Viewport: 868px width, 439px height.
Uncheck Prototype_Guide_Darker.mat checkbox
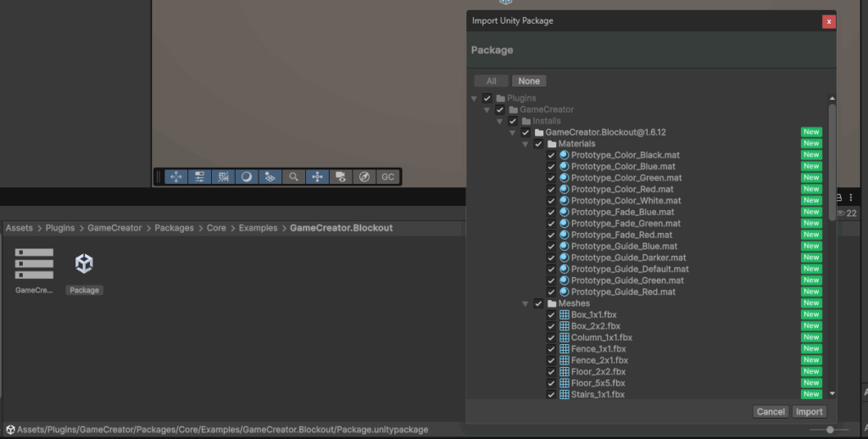point(551,258)
